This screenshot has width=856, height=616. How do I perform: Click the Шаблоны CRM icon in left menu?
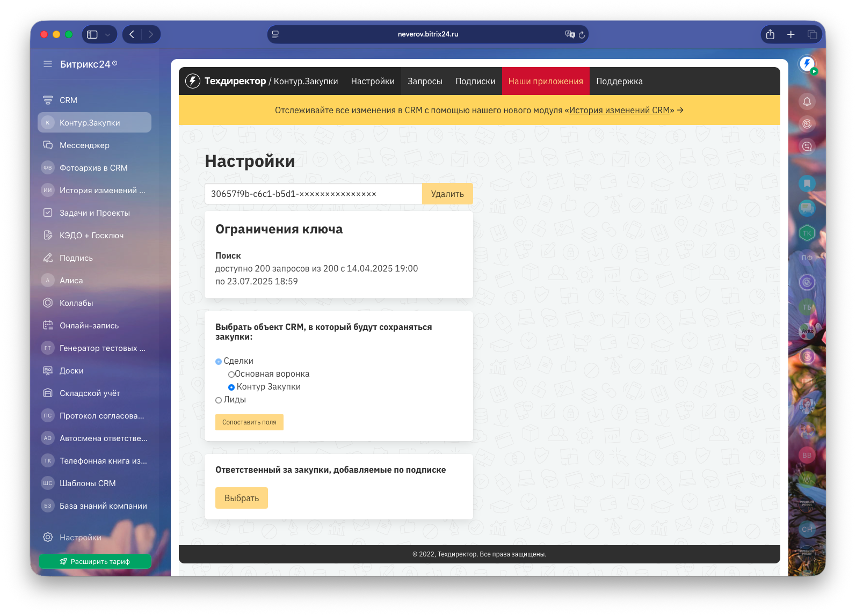pos(48,483)
